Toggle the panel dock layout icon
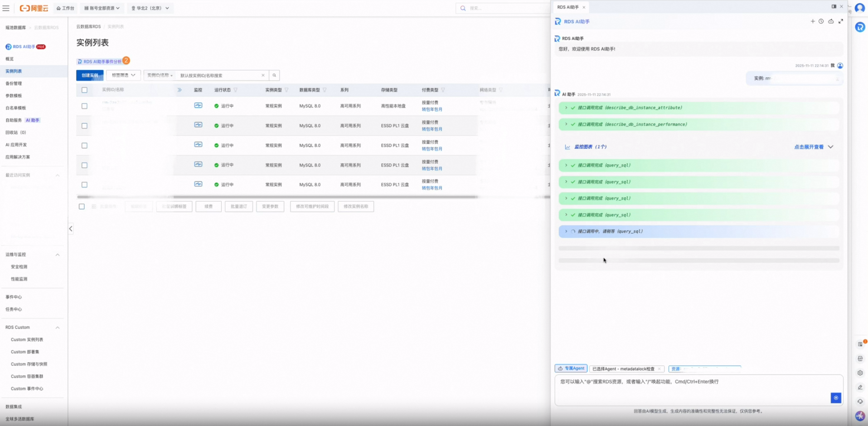Screen dimensions: 868x426 point(834,6)
